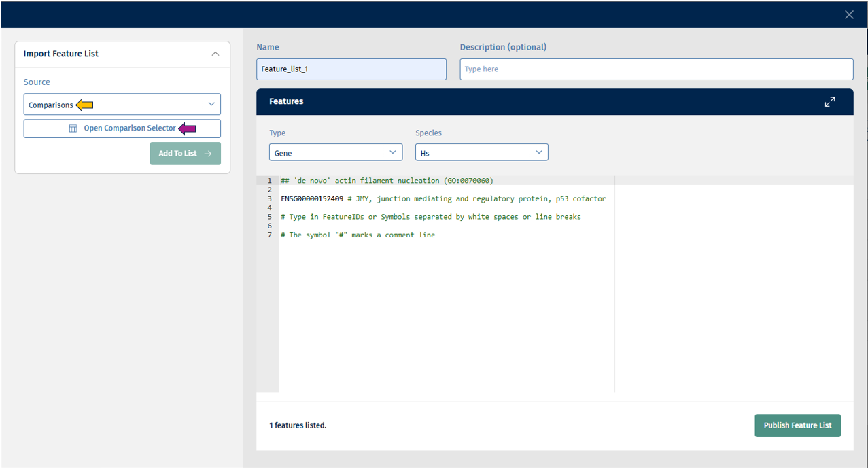This screenshot has width=868, height=469.
Task: Click the yellow arrow beside Comparisons
Action: click(84, 105)
